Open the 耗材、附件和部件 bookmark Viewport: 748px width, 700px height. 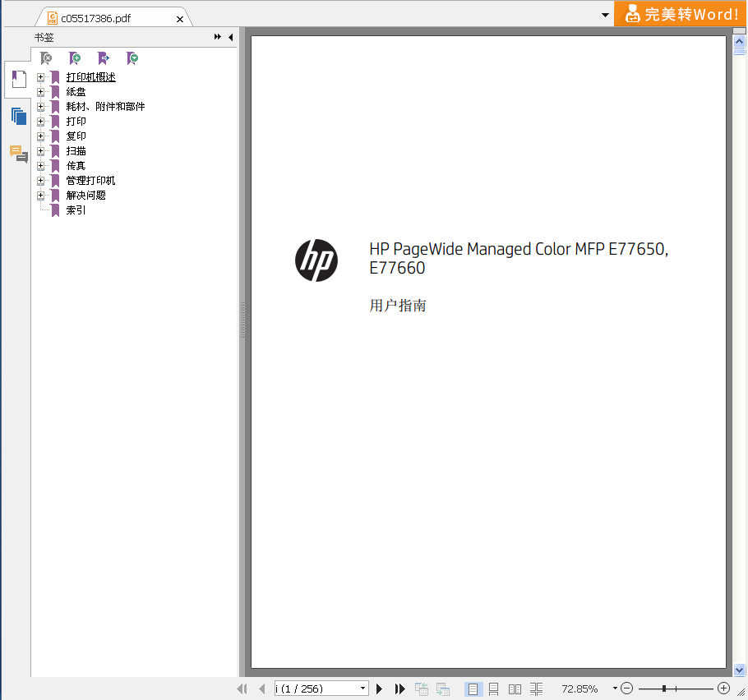coord(105,106)
